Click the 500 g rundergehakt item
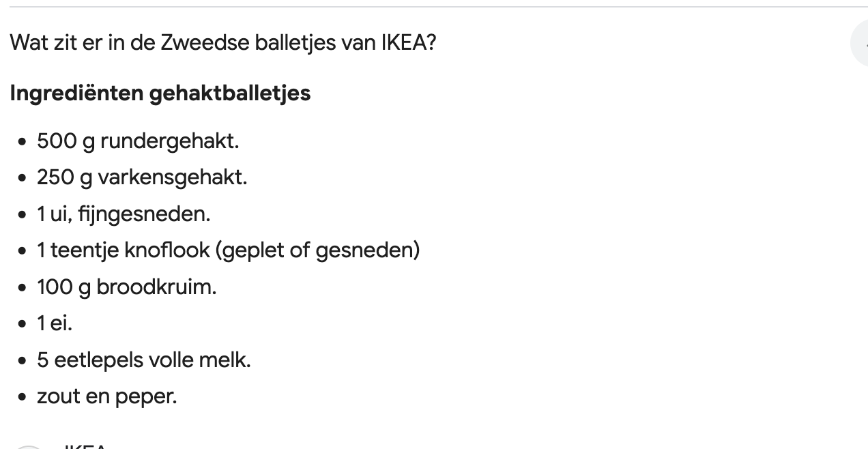 pos(138,141)
